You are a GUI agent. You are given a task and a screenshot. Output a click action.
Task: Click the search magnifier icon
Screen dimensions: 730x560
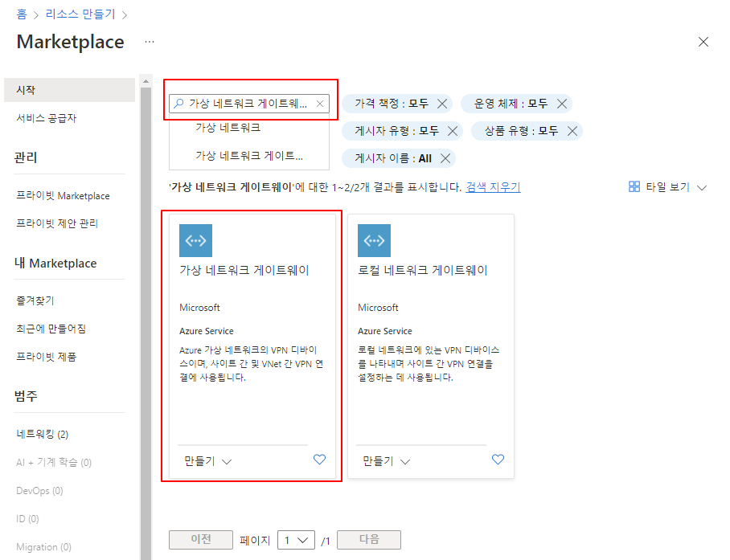click(178, 104)
